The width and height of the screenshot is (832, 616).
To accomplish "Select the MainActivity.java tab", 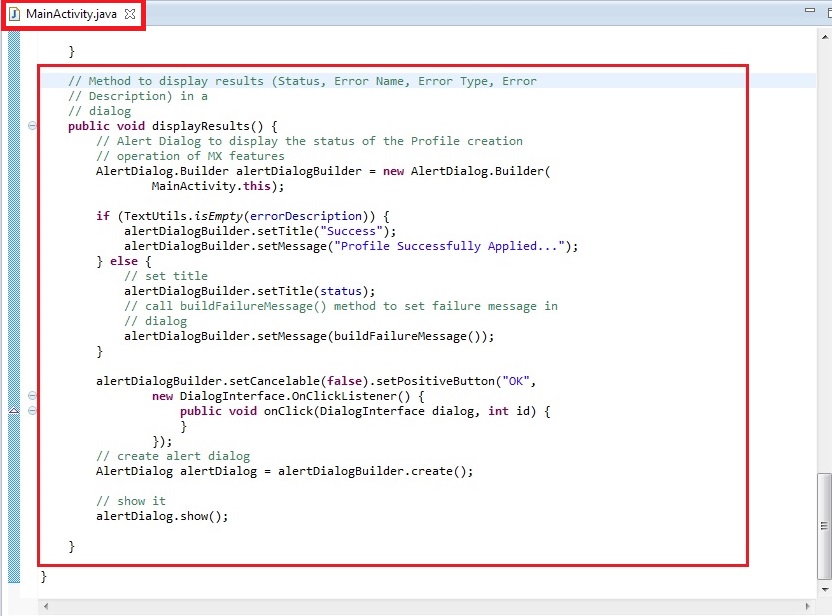I will [72, 16].
